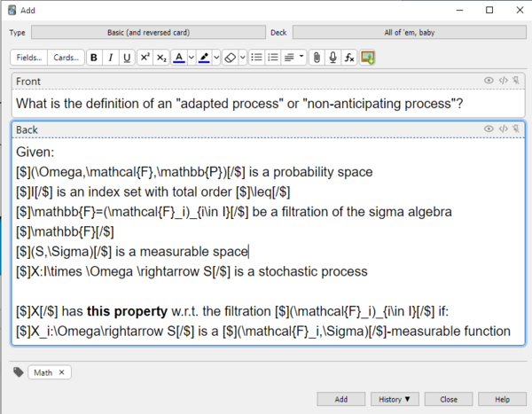Open the equations (fx) menu
Image resolution: width=532 pixels, height=414 pixels.
[349, 58]
